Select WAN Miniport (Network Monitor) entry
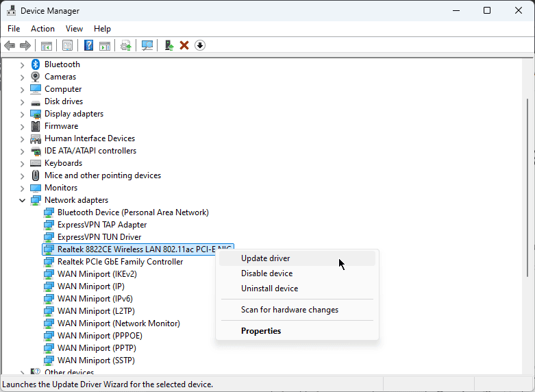 tap(119, 323)
